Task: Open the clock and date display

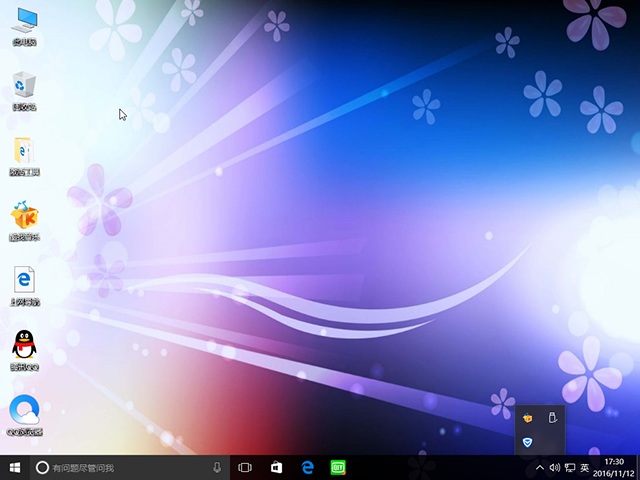Action: (x=614, y=467)
